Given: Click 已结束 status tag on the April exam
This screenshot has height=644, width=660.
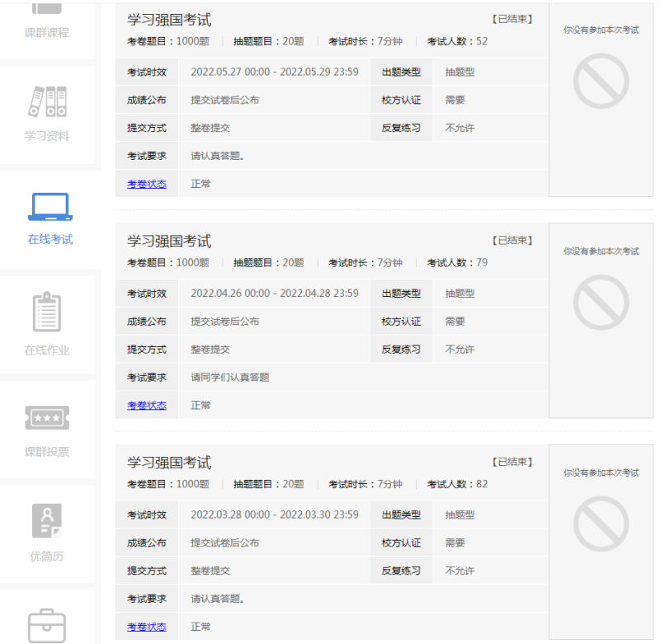Looking at the screenshot, I should [x=511, y=241].
